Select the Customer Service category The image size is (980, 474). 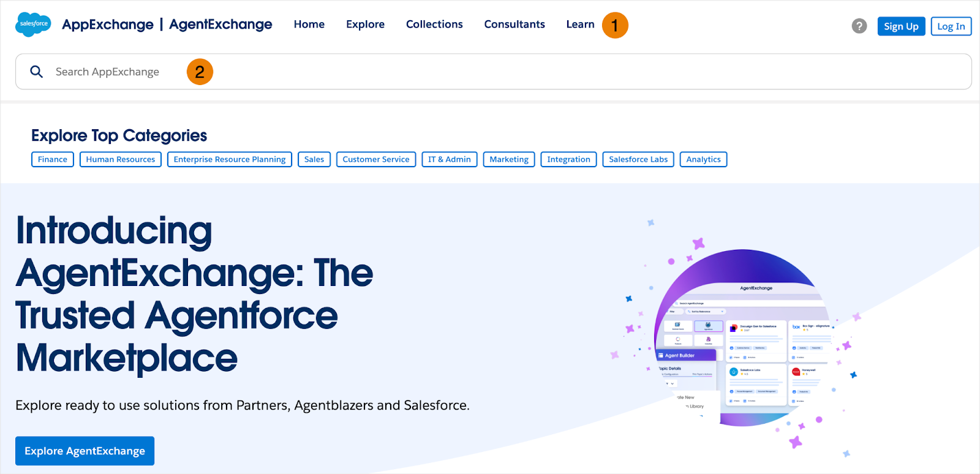click(x=376, y=159)
